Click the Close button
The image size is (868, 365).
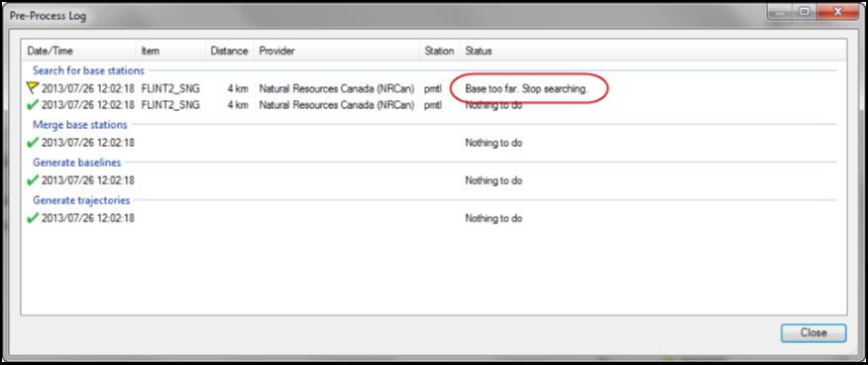click(x=814, y=333)
